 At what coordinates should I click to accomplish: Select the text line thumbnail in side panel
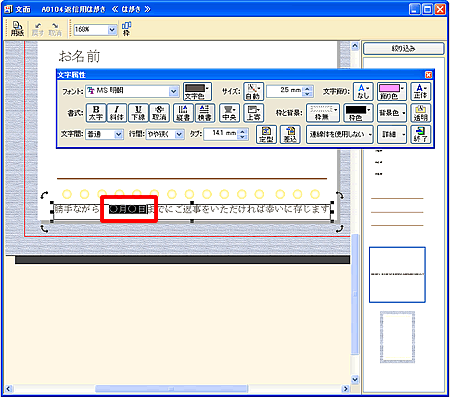pyautogui.click(x=397, y=275)
